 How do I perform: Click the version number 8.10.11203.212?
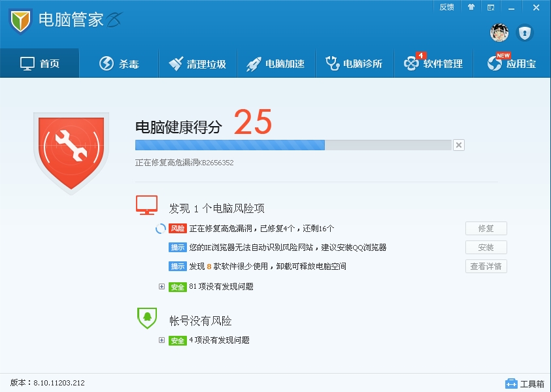(59, 383)
